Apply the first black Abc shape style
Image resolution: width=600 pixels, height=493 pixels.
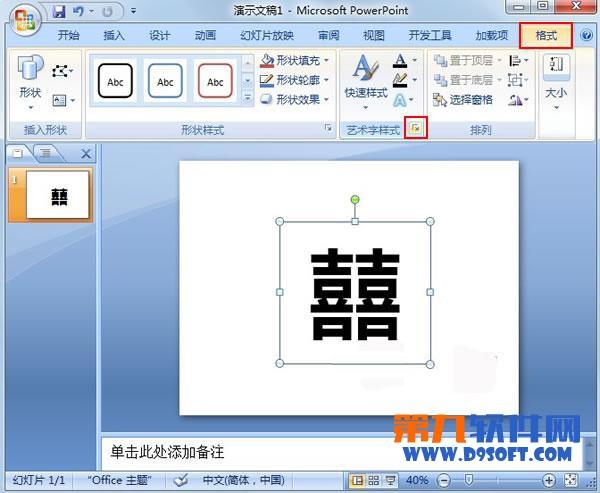[115, 81]
